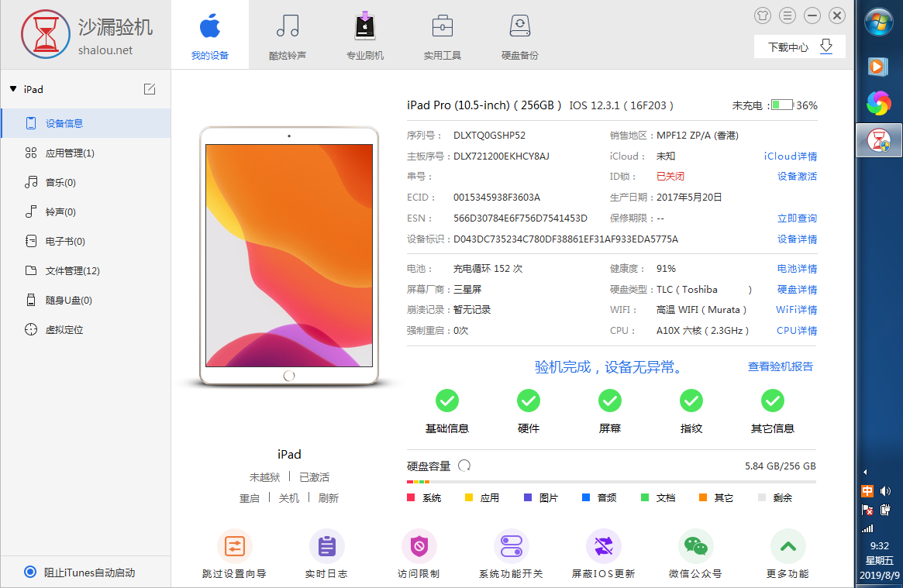Open media player taskbar icon

877,67
